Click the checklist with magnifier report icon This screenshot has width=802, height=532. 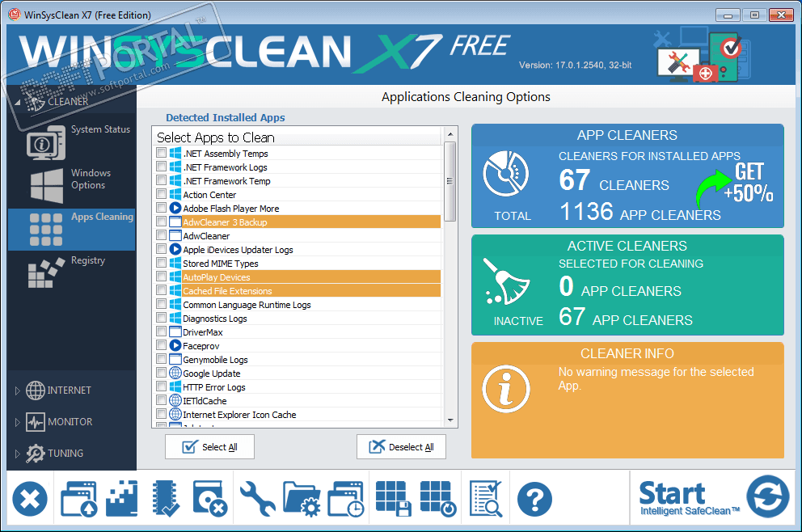[486, 499]
